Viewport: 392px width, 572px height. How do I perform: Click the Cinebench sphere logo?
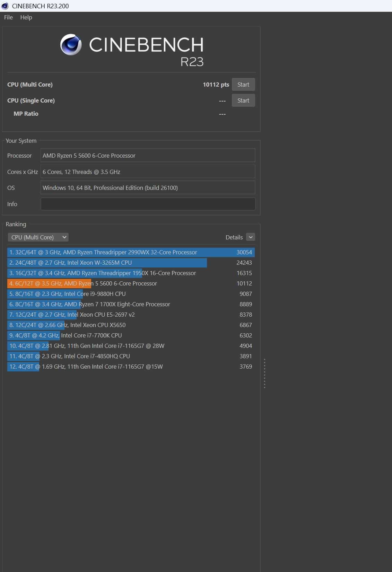pyautogui.click(x=71, y=45)
